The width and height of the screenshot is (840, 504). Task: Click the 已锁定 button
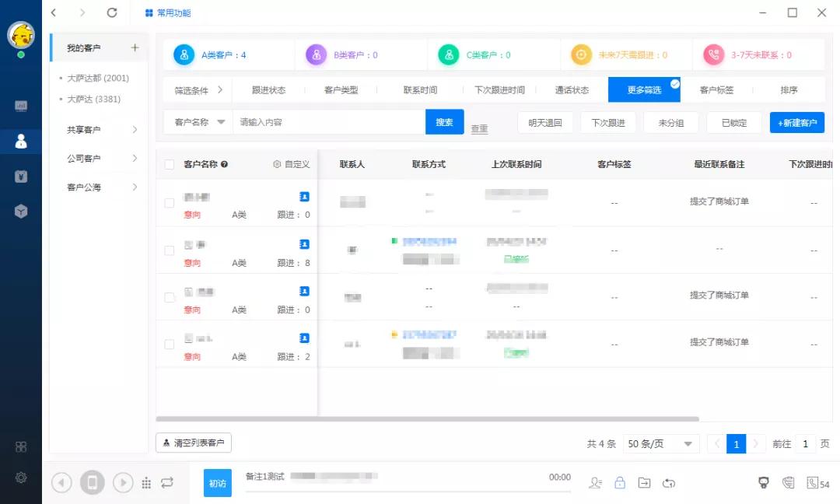point(734,123)
